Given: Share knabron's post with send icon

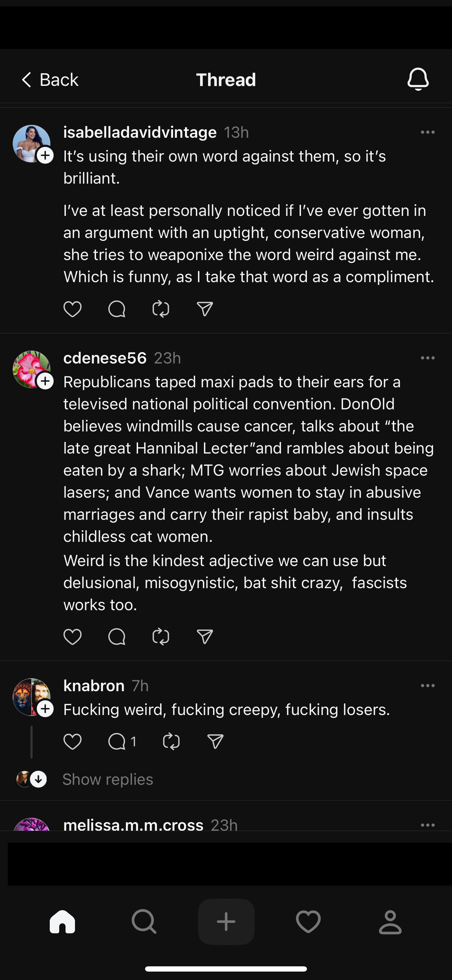Looking at the screenshot, I should point(215,741).
